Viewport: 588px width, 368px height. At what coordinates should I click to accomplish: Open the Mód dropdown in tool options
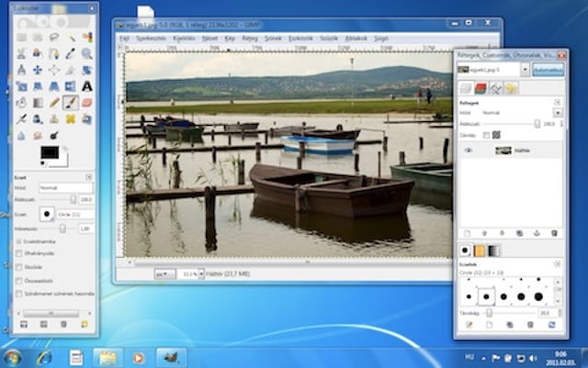[66, 188]
